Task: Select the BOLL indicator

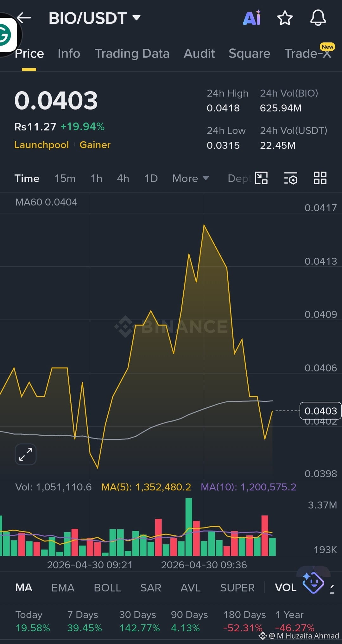Action: [107, 588]
